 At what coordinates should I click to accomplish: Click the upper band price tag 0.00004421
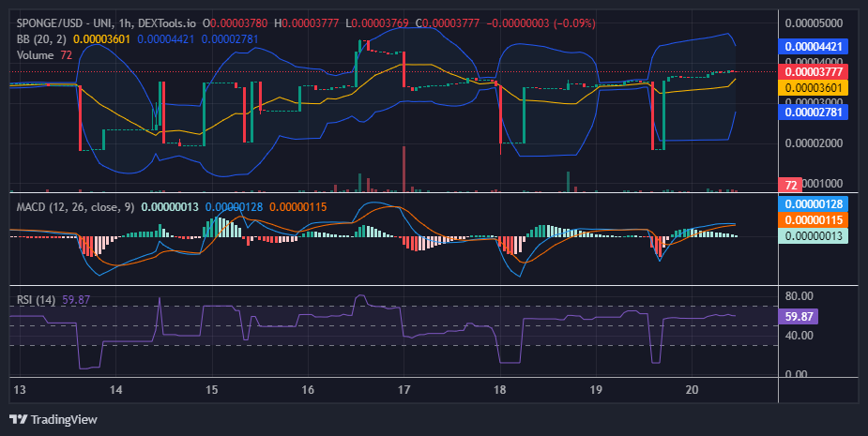click(x=814, y=47)
